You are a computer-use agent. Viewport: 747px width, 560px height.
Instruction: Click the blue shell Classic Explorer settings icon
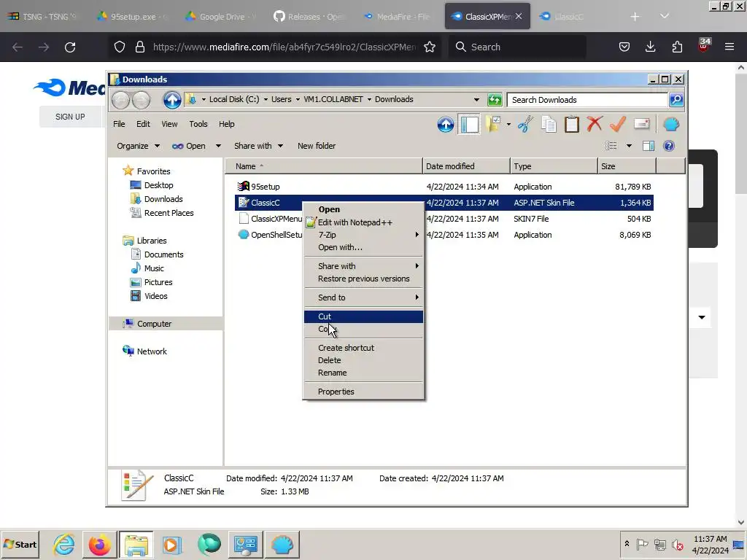pyautogui.click(x=671, y=125)
